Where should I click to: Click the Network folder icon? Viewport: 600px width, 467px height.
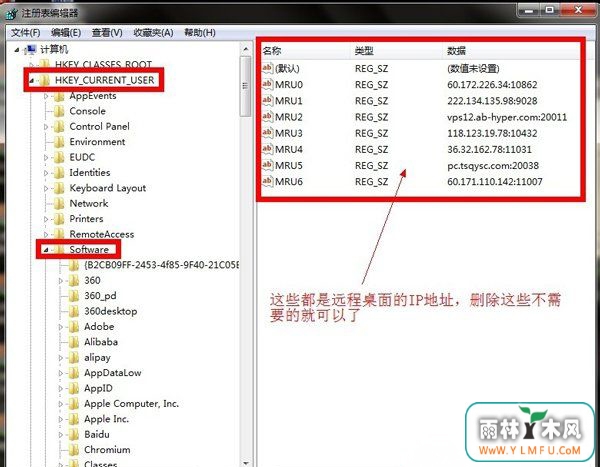coord(59,204)
